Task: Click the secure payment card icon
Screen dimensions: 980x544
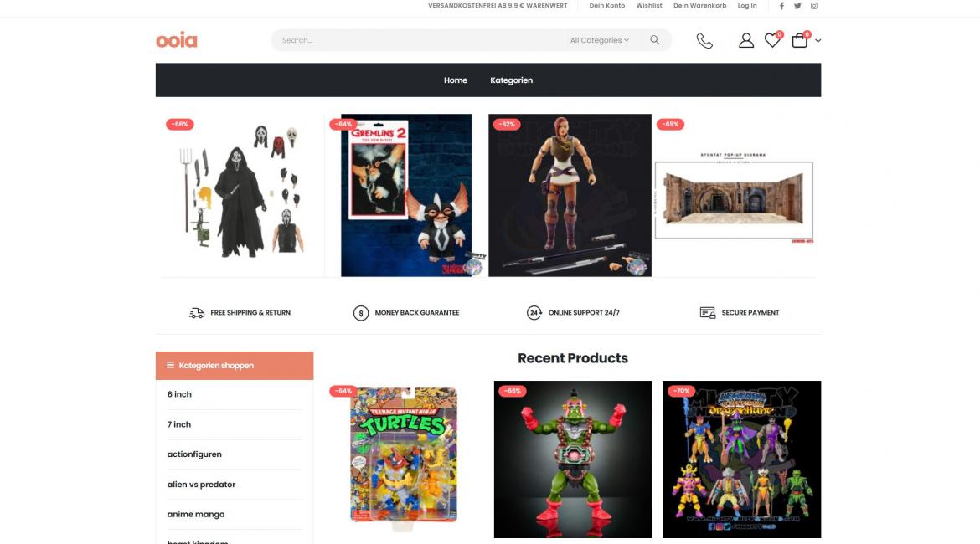Action: point(708,313)
